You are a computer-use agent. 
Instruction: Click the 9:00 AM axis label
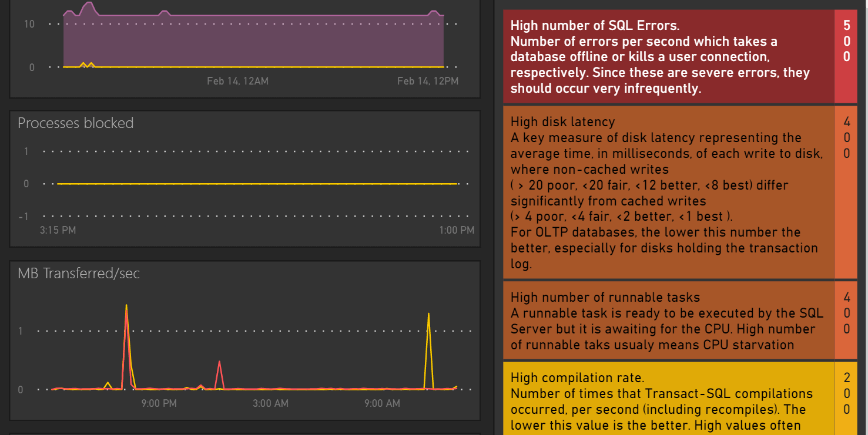[382, 403]
